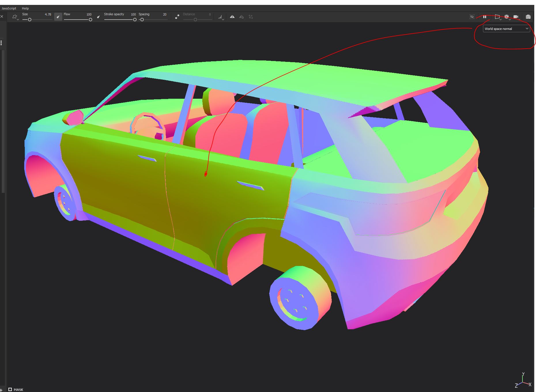Click the 3D cube view icon
This screenshot has width=536, height=392.
coord(507,16)
